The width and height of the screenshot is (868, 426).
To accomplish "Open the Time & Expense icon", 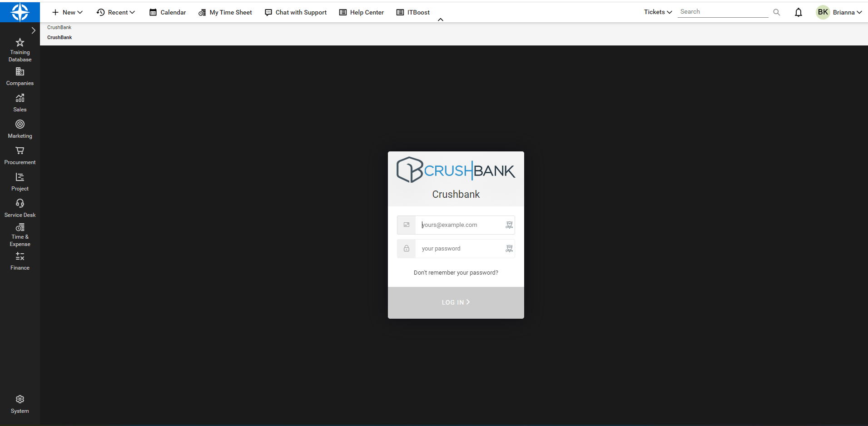I will click(20, 227).
